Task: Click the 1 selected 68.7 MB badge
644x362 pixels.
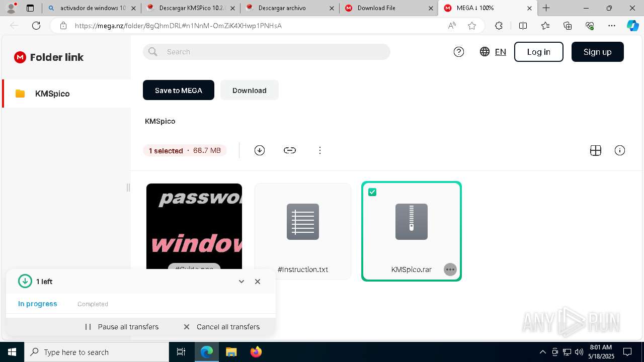Action: coord(185,150)
